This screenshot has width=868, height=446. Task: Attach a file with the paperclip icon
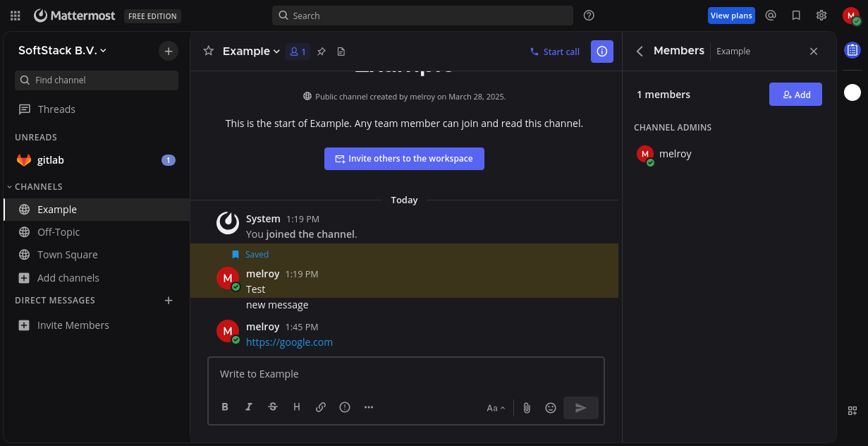[x=527, y=407]
